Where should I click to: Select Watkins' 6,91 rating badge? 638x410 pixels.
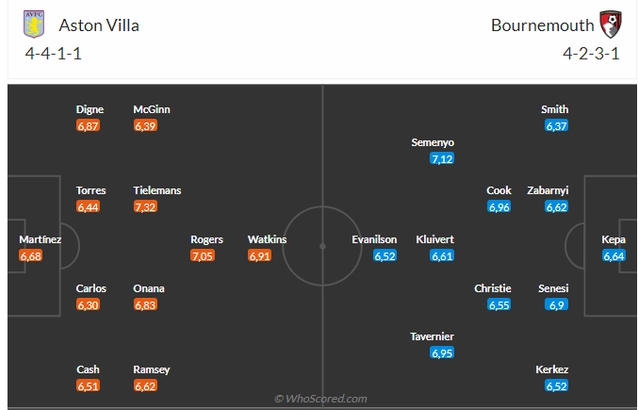pos(260,255)
